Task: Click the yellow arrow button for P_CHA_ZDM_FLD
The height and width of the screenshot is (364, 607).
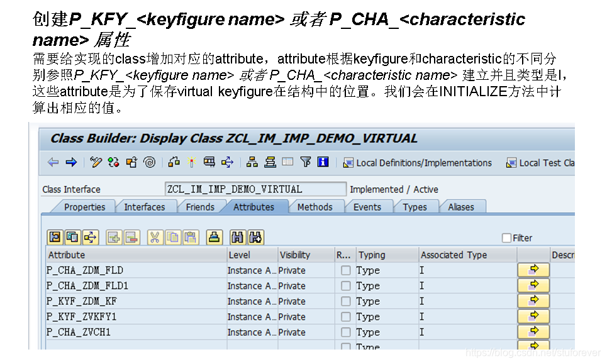Action: pos(533,270)
